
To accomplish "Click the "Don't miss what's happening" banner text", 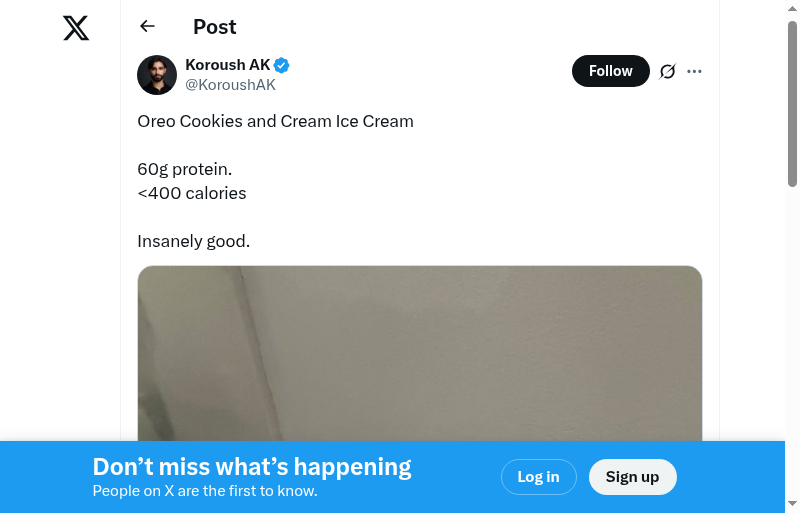I will coord(252,467).
